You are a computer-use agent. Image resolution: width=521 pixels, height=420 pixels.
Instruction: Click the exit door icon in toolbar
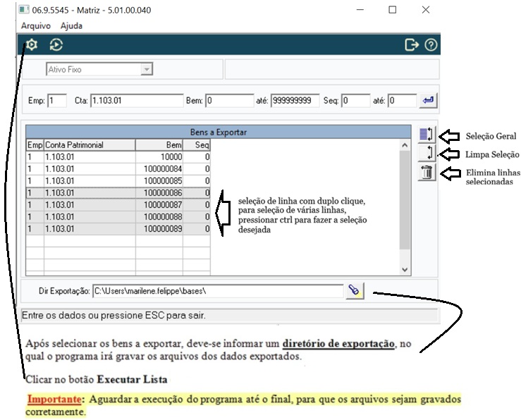pos(411,45)
